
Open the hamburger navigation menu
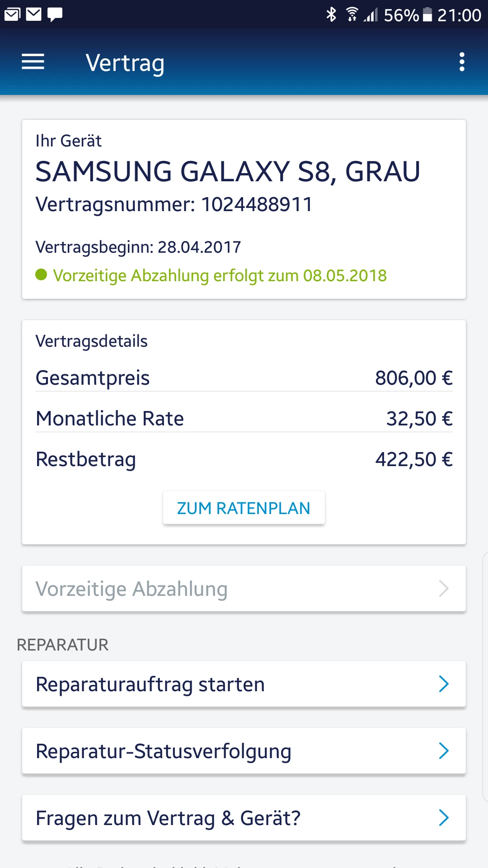coord(33,62)
